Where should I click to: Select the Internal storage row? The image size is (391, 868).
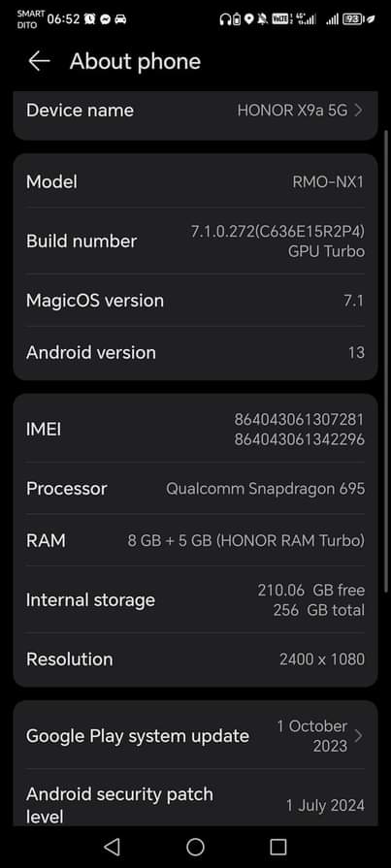196,600
